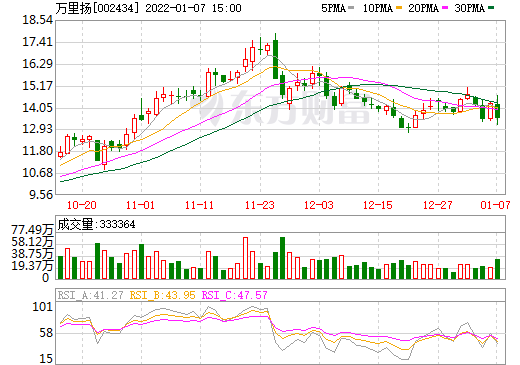
Task: Click the 30PMA green legend swatch
Action: [491, 8]
